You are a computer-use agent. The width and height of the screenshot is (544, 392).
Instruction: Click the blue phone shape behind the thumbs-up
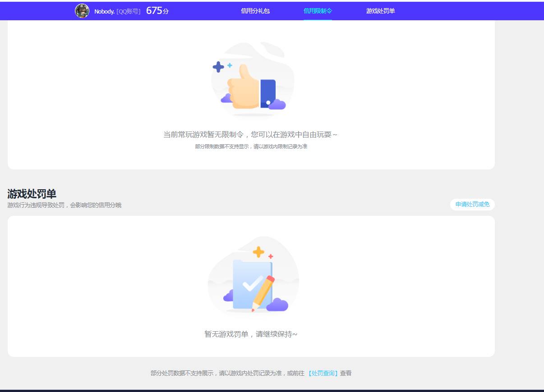[268, 92]
